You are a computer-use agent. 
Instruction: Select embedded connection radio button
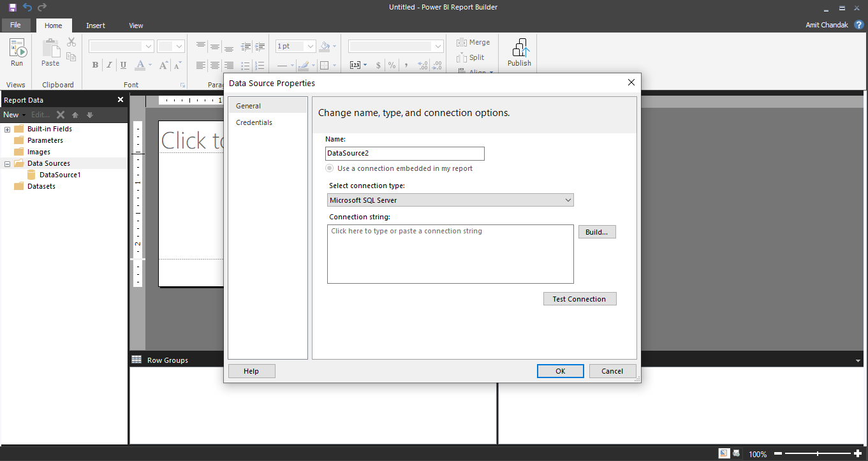point(329,168)
